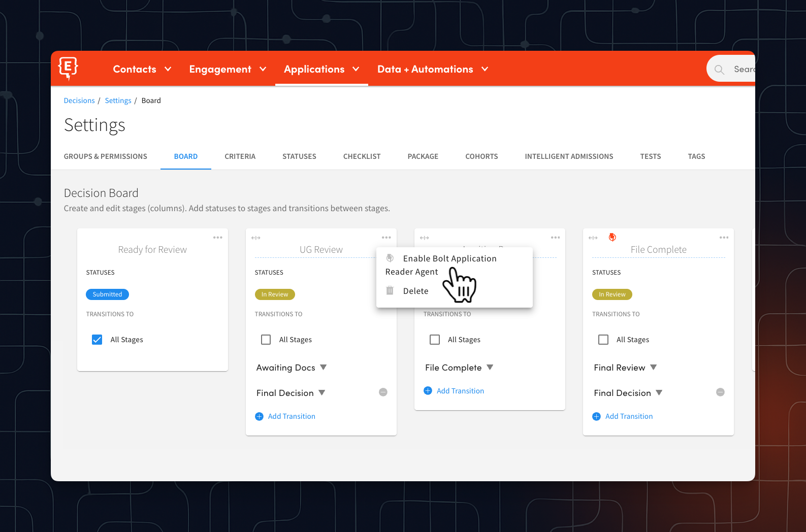Go to the Checklist tab
806x532 pixels.
tap(362, 156)
